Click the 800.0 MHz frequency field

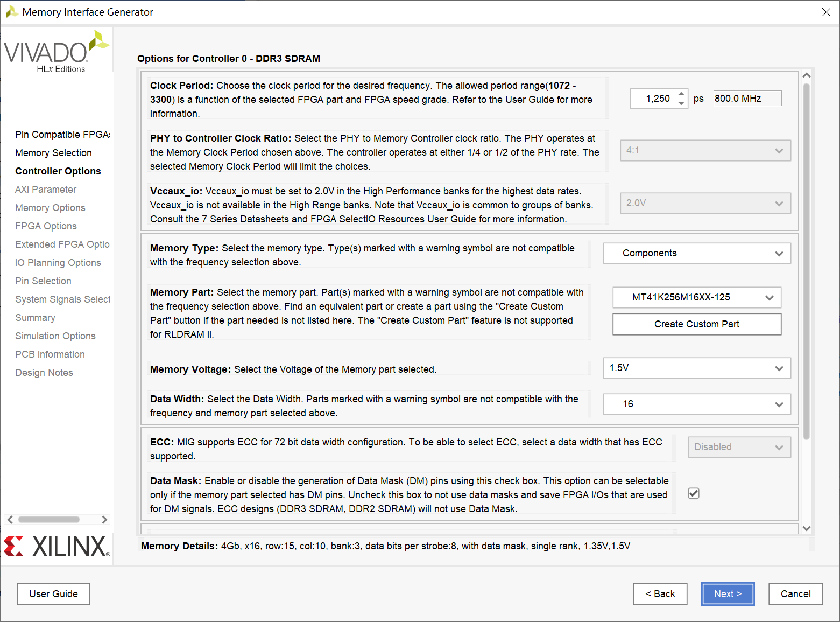[x=747, y=99]
